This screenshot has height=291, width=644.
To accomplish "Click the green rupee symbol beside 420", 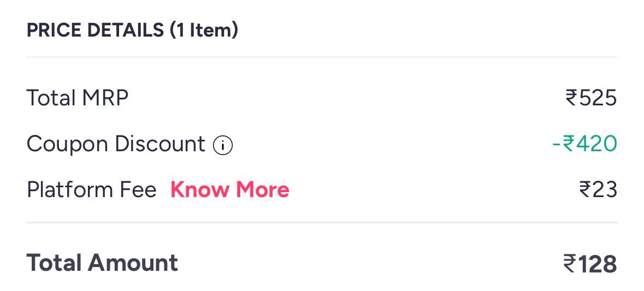I will pos(569,144).
